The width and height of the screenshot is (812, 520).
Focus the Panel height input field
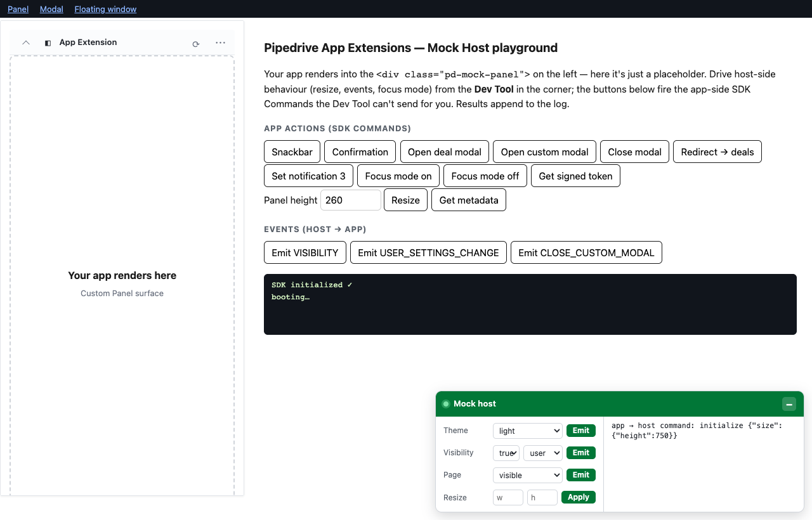coord(351,200)
